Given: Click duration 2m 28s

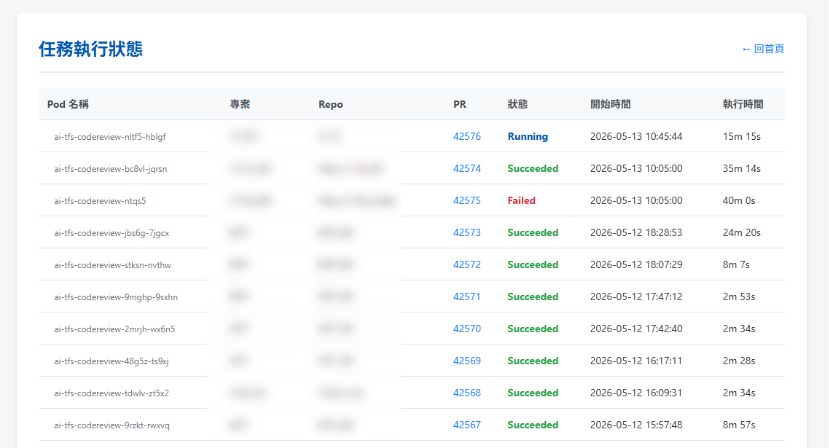Looking at the screenshot, I should (x=739, y=361).
